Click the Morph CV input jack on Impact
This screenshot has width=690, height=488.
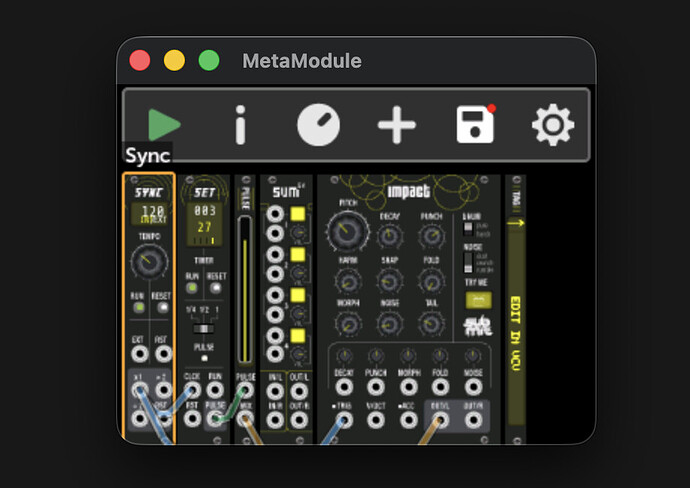(409, 387)
